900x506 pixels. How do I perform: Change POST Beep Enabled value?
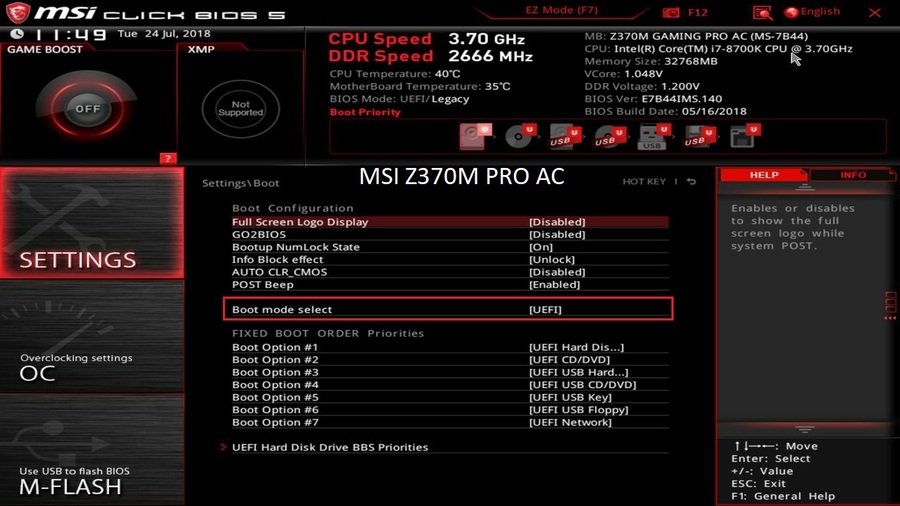tap(554, 285)
